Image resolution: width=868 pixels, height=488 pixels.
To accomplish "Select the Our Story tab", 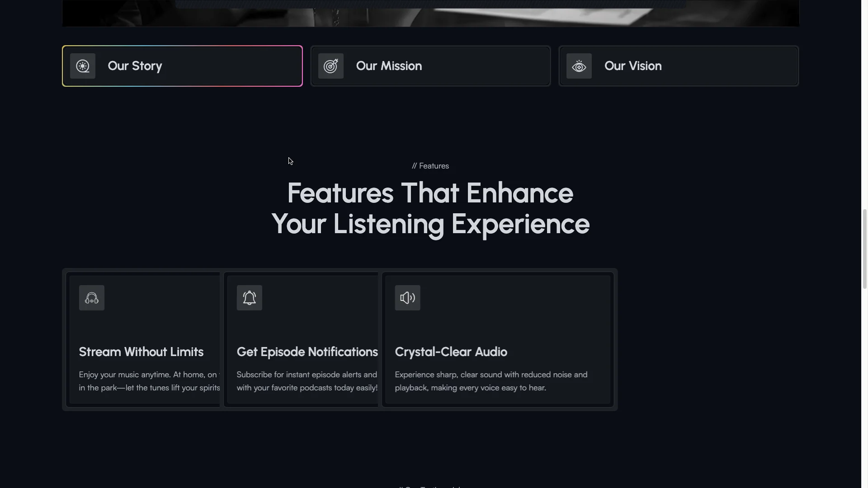I will (x=182, y=66).
